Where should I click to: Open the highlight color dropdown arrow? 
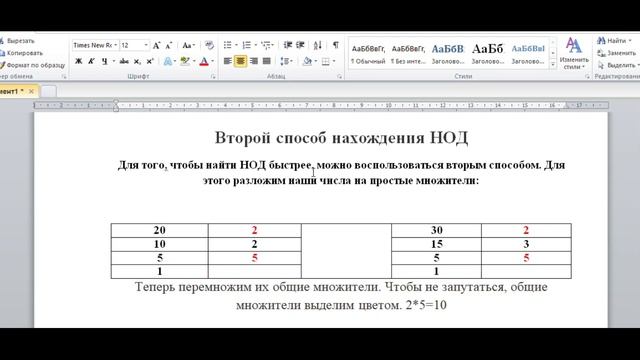coord(194,61)
